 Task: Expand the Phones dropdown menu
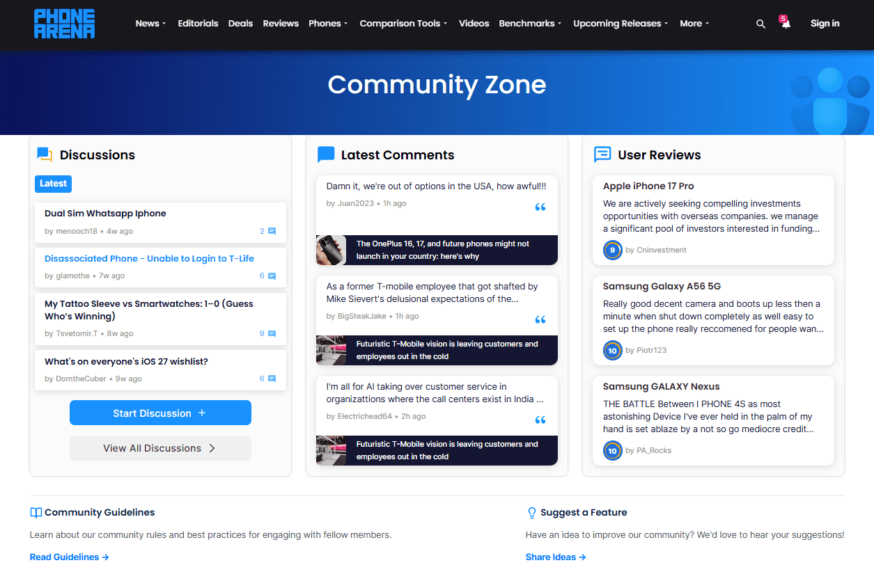[x=329, y=24]
